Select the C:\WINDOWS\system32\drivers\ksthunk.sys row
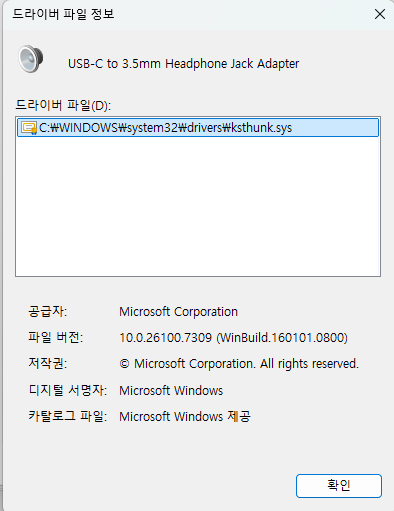 coord(198,127)
